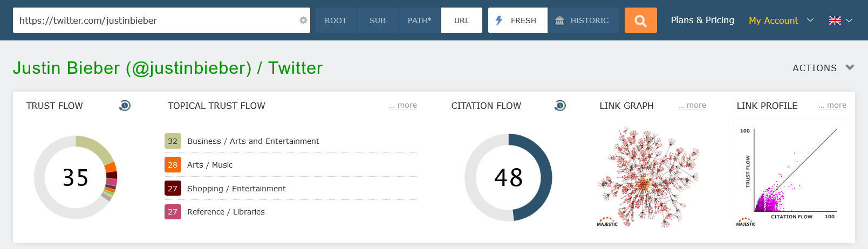Expand the ACTIONS menu
Image resolution: width=868 pixels, height=249 pixels.
coord(823,68)
